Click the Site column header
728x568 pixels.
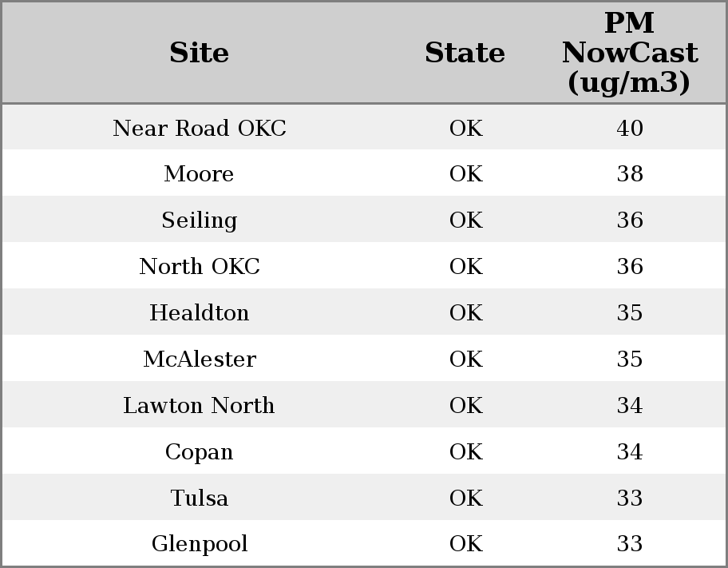coord(199,53)
